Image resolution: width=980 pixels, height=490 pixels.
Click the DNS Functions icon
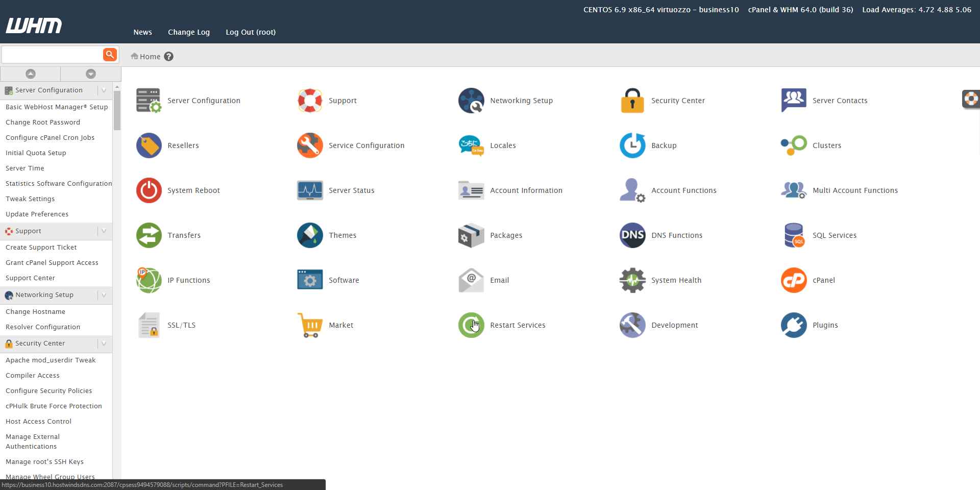pyautogui.click(x=632, y=235)
